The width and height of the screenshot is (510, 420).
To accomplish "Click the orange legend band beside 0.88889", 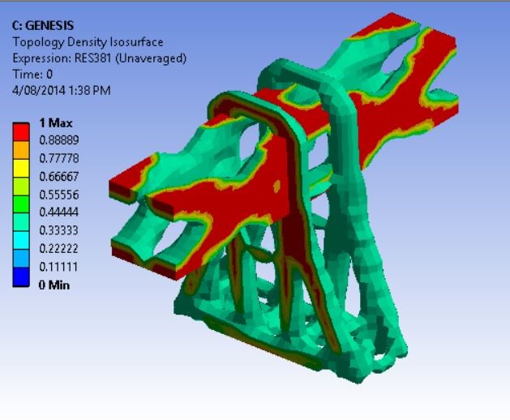I will [x=21, y=150].
